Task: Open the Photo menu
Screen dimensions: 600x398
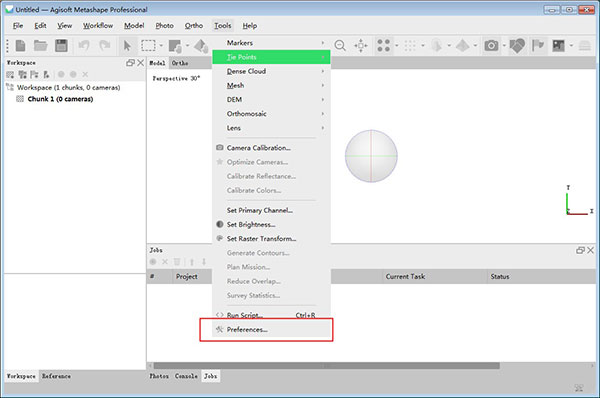Action: click(164, 26)
